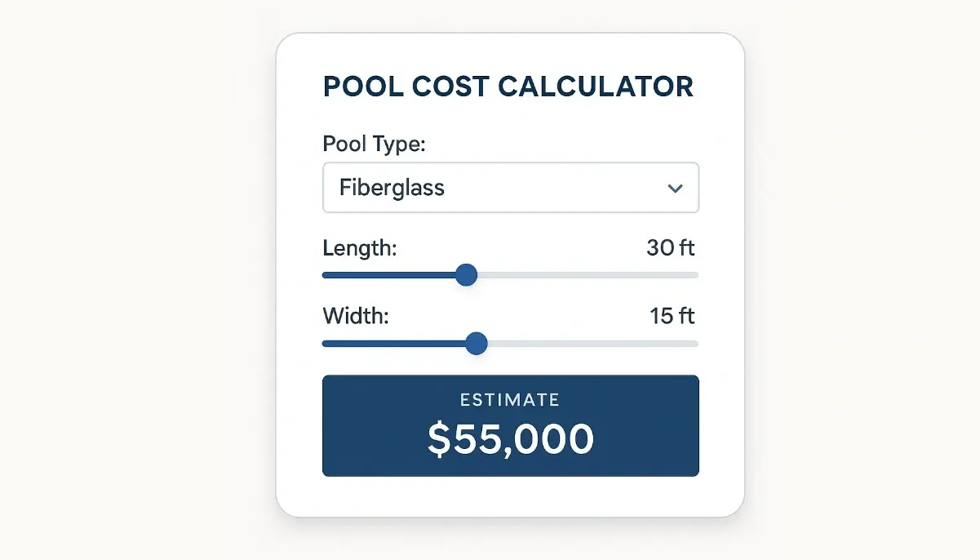Click the 30 ft length value
The width and height of the screenshot is (980, 560).
coord(671,247)
